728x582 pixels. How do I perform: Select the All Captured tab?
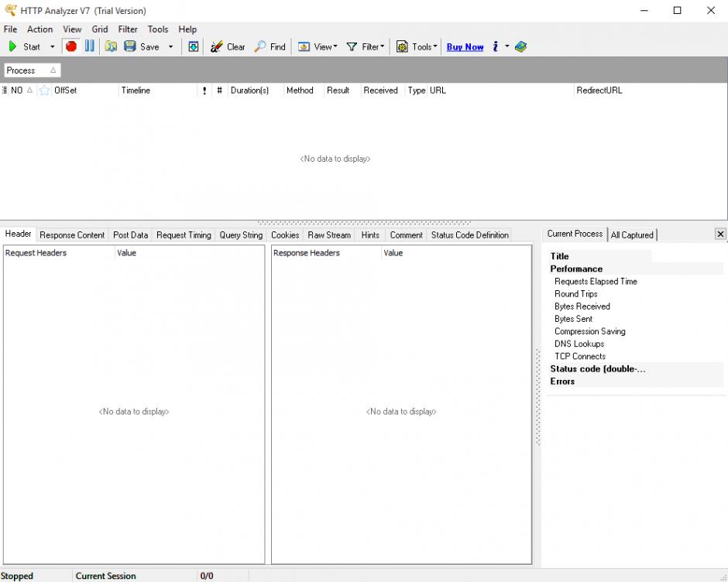632,235
